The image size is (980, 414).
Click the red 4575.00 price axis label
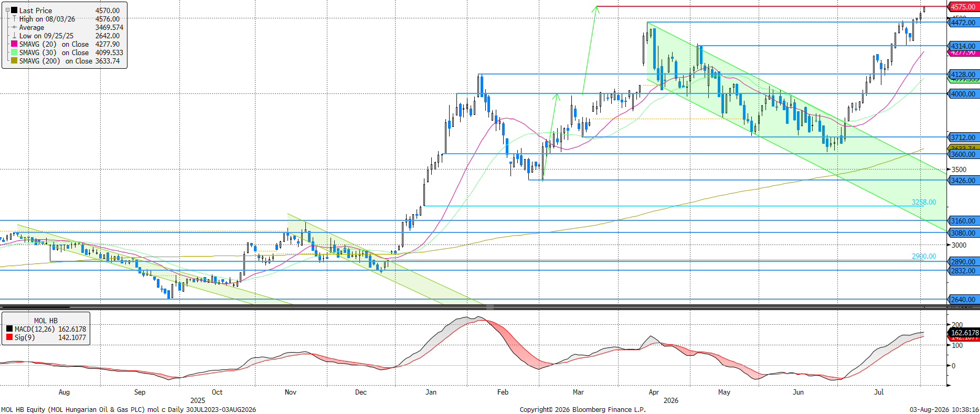point(963,7)
